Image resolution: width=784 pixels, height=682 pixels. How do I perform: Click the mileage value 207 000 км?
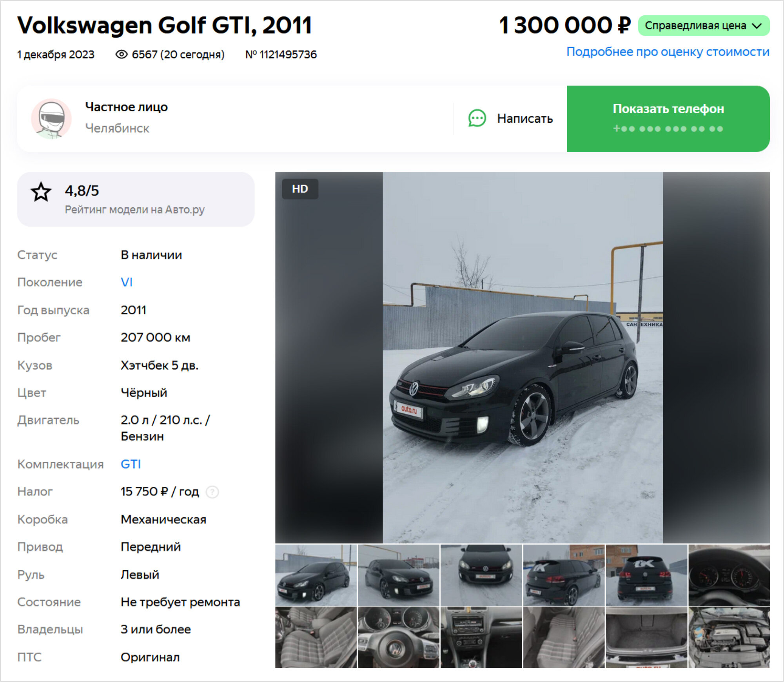156,337
